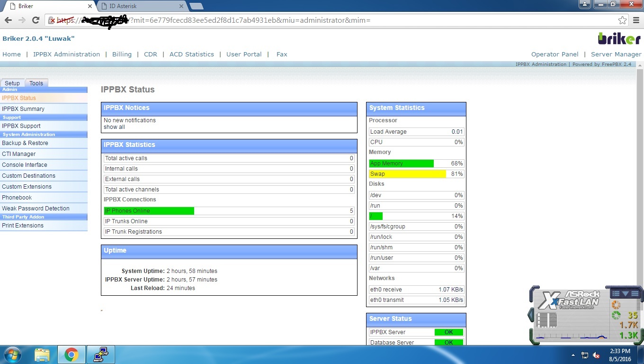This screenshot has height=364, width=644.
Task: Open the Billing menu item
Action: (122, 54)
